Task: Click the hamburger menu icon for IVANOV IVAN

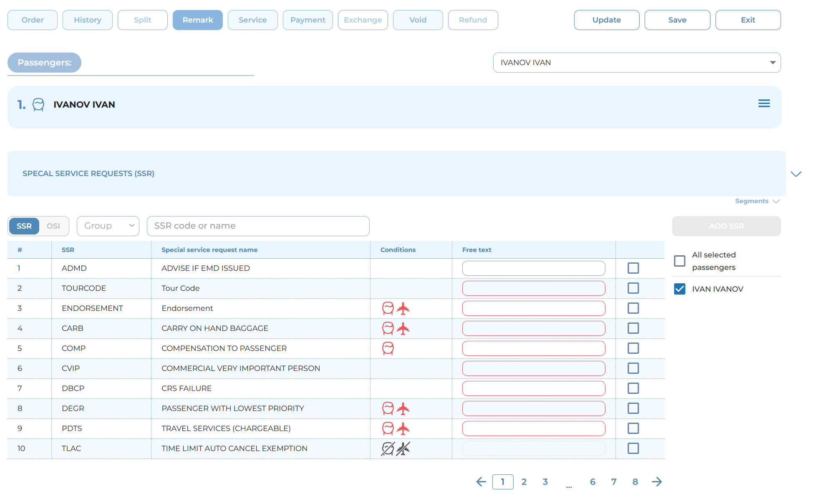Action: pos(764,103)
